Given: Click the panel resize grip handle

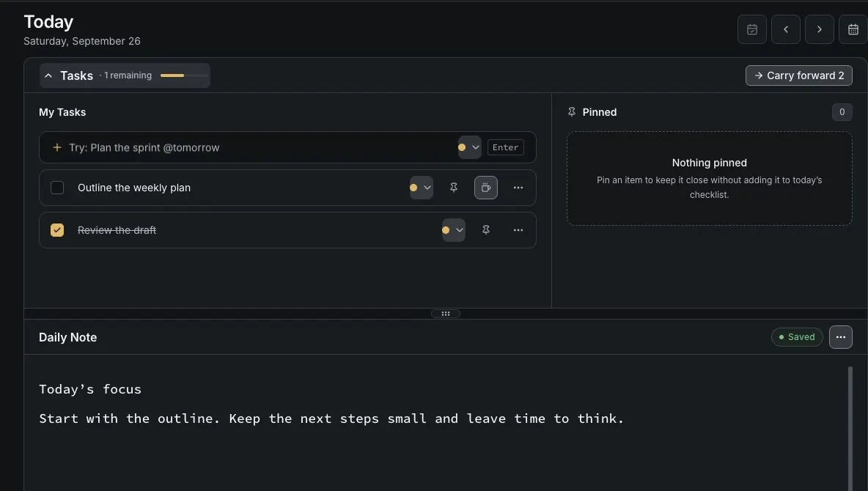Looking at the screenshot, I should (x=446, y=314).
